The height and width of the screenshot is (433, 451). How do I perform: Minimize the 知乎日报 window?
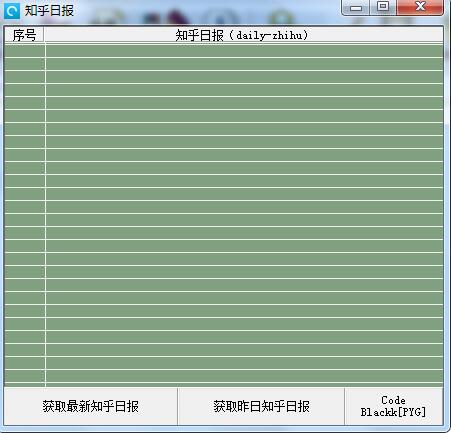point(356,7)
